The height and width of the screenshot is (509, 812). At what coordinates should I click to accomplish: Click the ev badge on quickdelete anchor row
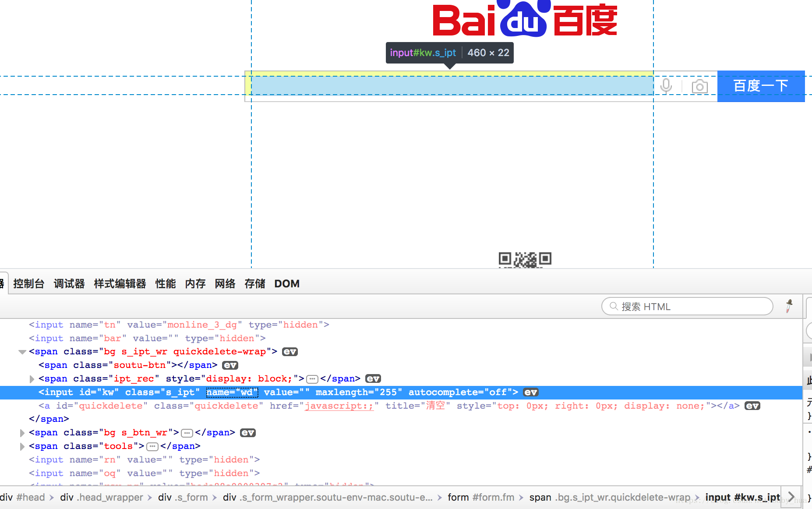(x=752, y=406)
